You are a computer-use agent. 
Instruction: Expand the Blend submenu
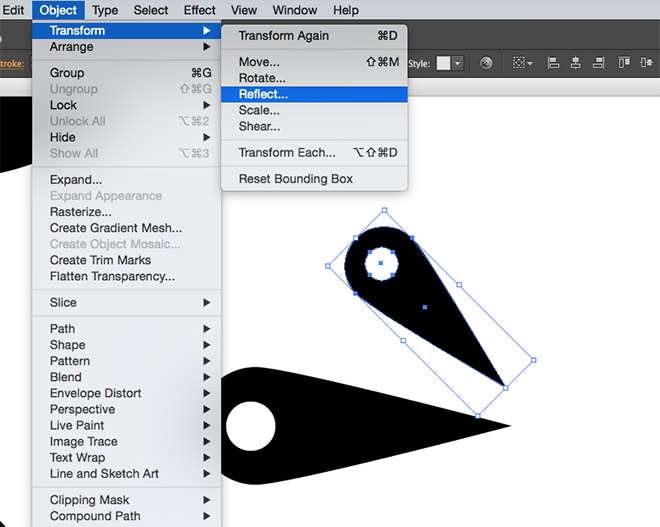click(127, 377)
